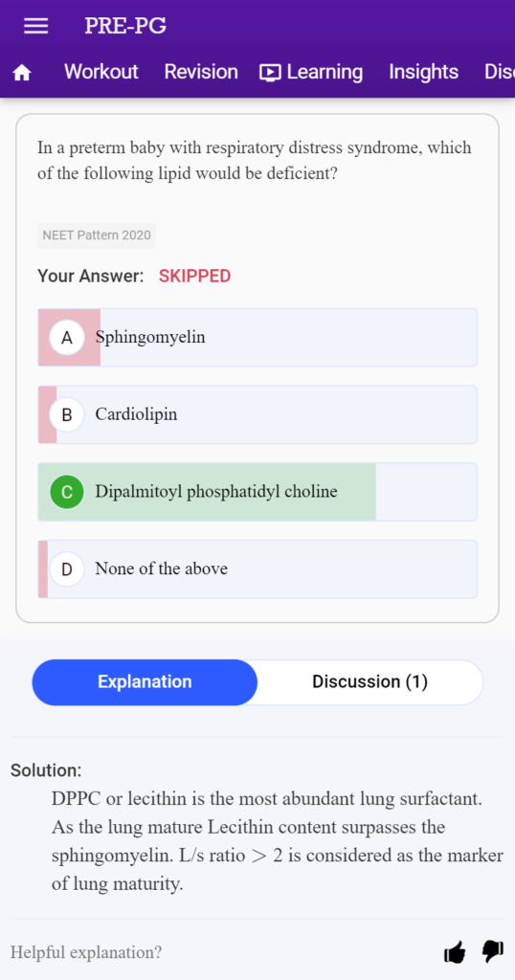The height and width of the screenshot is (980, 515).
Task: Select option A circle for Sphingomyelin
Action: (67, 338)
